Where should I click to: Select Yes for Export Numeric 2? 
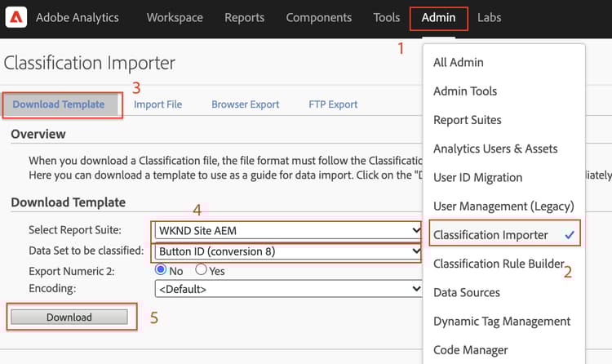click(201, 270)
